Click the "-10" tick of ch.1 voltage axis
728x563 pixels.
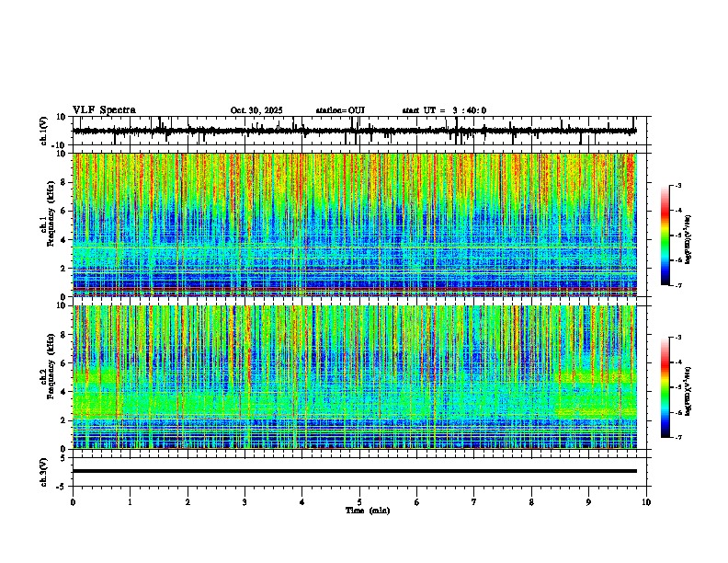click(x=60, y=145)
